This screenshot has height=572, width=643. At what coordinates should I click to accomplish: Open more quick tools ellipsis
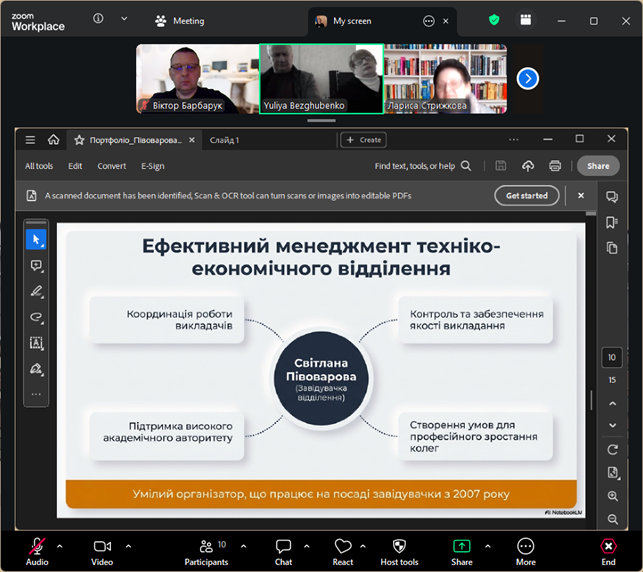click(36, 394)
